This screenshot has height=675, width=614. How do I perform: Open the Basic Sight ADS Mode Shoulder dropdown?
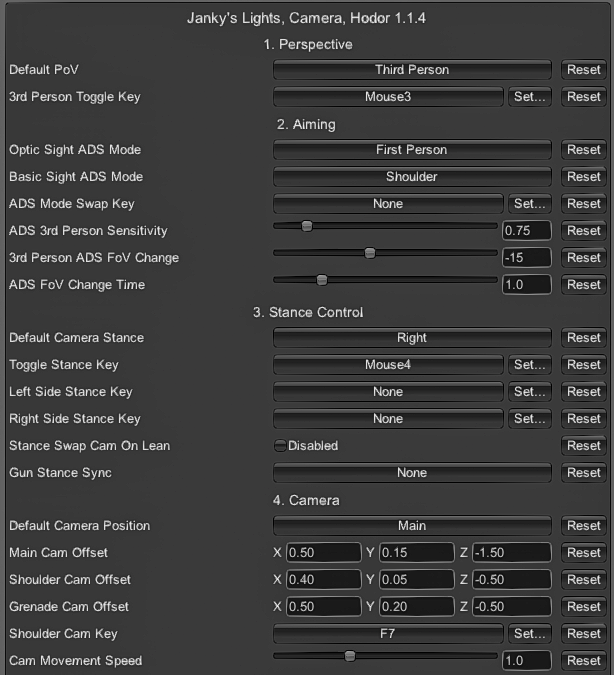pyautogui.click(x=411, y=177)
